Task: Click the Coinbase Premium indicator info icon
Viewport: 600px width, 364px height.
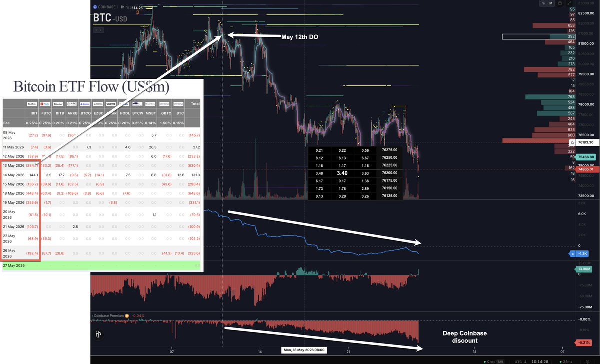Action: pyautogui.click(x=127, y=316)
